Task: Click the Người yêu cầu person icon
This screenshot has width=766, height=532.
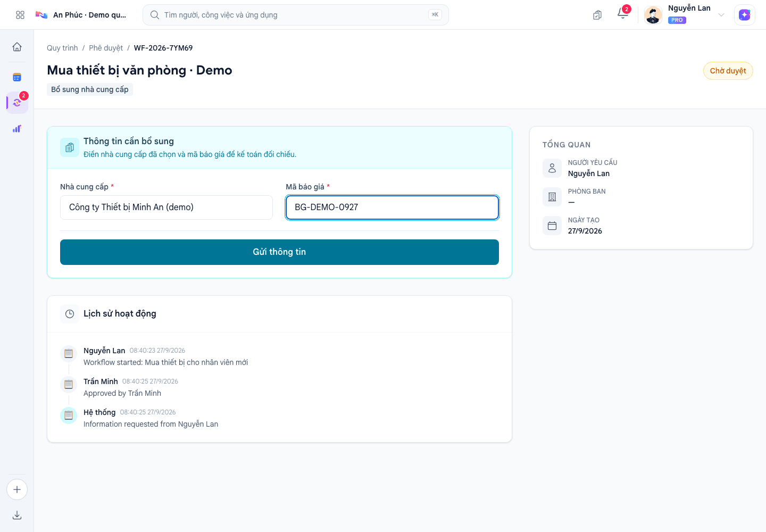Action: [x=552, y=168]
